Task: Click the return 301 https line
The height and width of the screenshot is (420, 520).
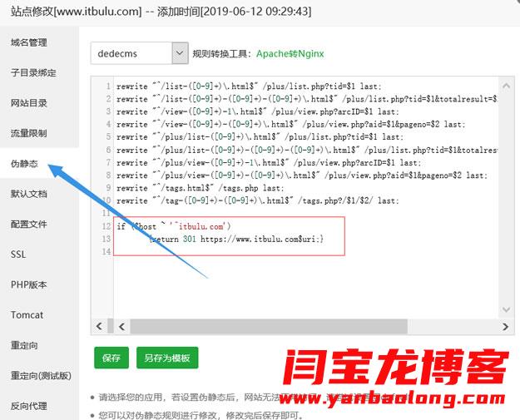Action: click(236, 239)
